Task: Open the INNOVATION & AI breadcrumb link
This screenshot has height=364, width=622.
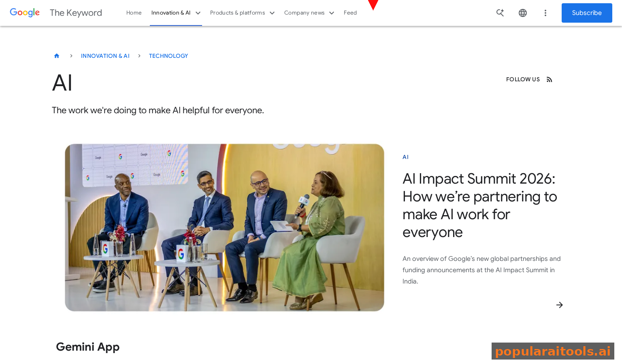Action: tap(105, 56)
